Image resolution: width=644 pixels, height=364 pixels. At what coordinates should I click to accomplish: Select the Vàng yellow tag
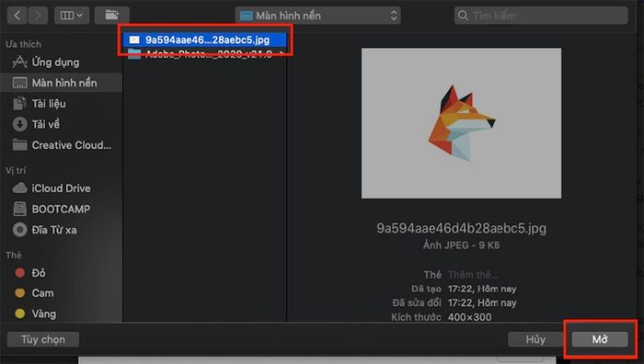coord(62,314)
